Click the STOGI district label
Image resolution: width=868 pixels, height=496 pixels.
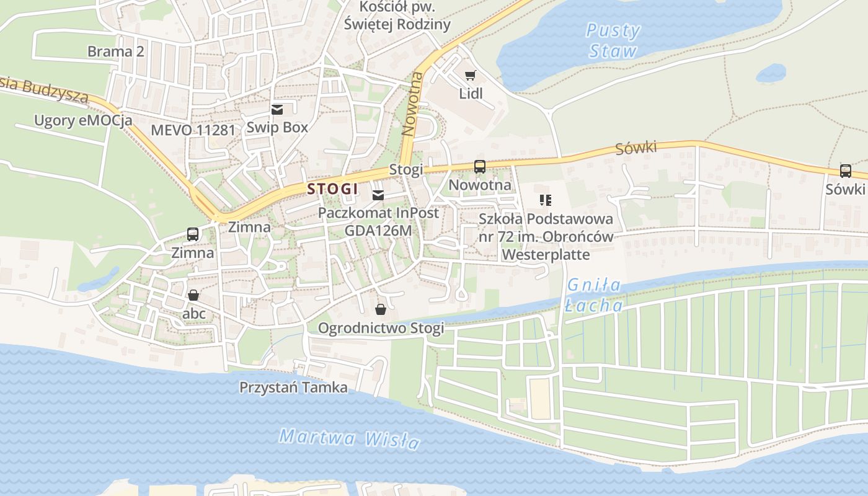pyautogui.click(x=333, y=189)
